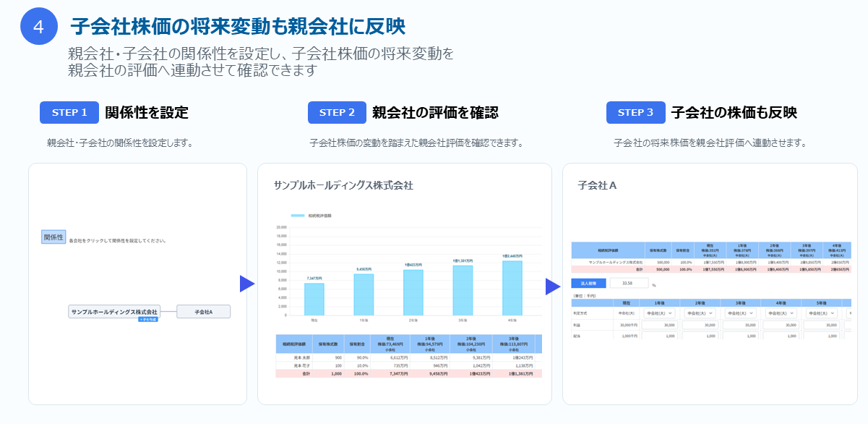The image size is (868, 424).
Task: Toggle the 相続税評価額 chart legend swatch
Action: coord(297,216)
